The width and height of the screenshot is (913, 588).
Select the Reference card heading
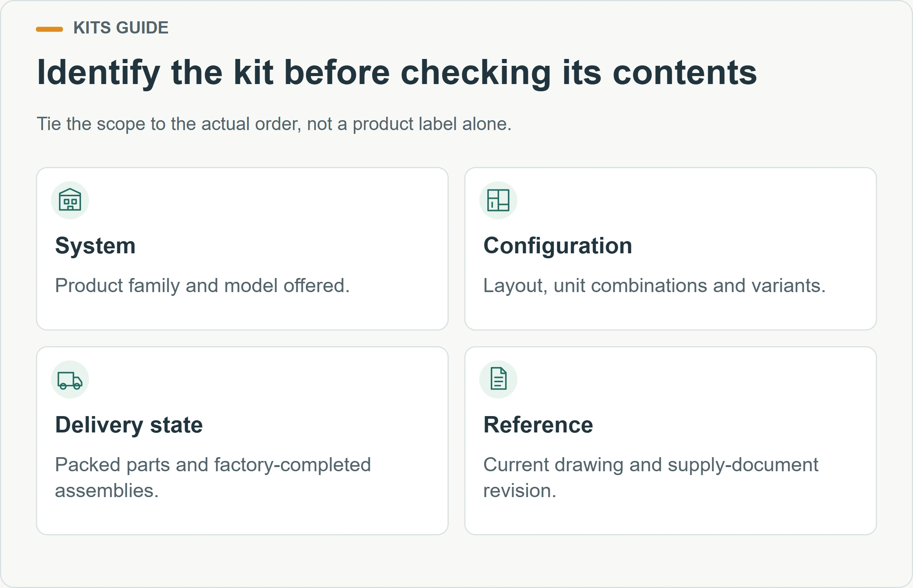click(x=538, y=425)
